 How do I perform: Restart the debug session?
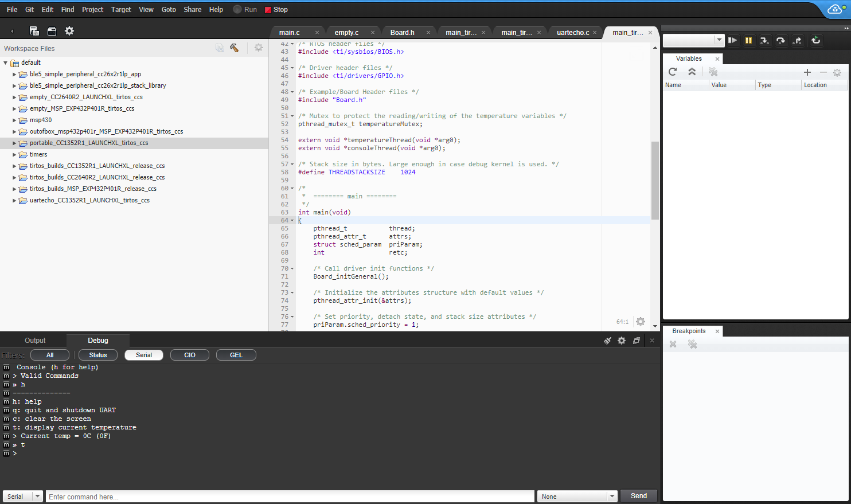[x=815, y=40]
